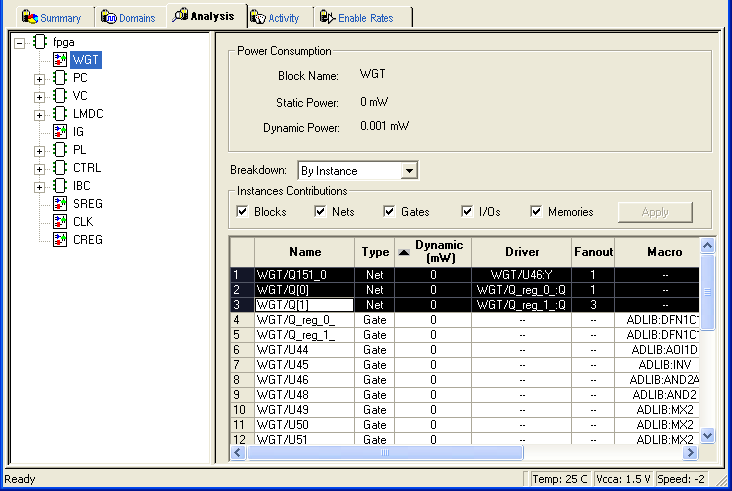Image resolution: width=732 pixels, height=491 pixels.
Task: Click the CREG block icon
Action: pyautogui.click(x=60, y=239)
